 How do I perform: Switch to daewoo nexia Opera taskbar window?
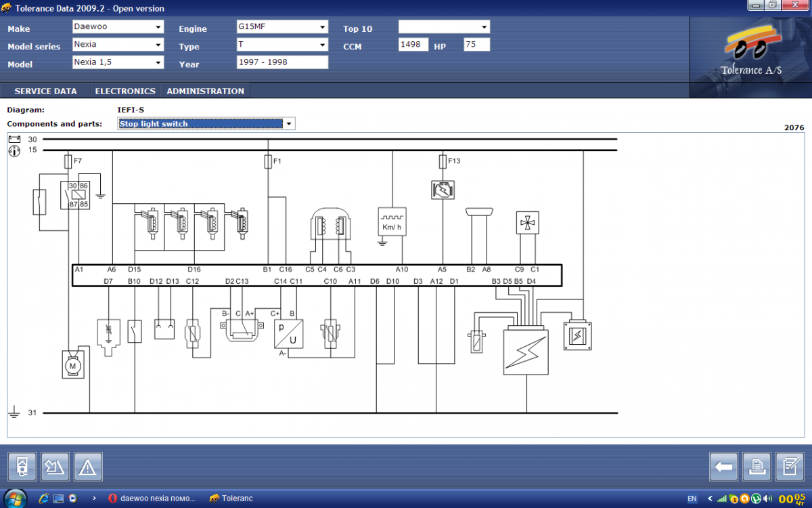[x=153, y=499]
